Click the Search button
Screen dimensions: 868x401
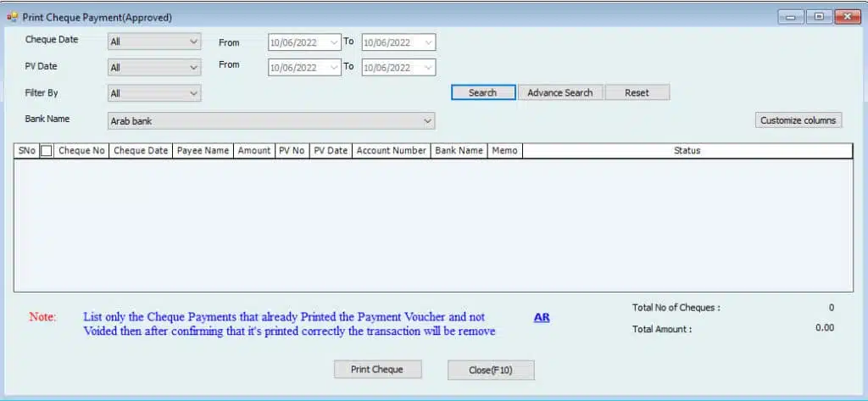[483, 92]
